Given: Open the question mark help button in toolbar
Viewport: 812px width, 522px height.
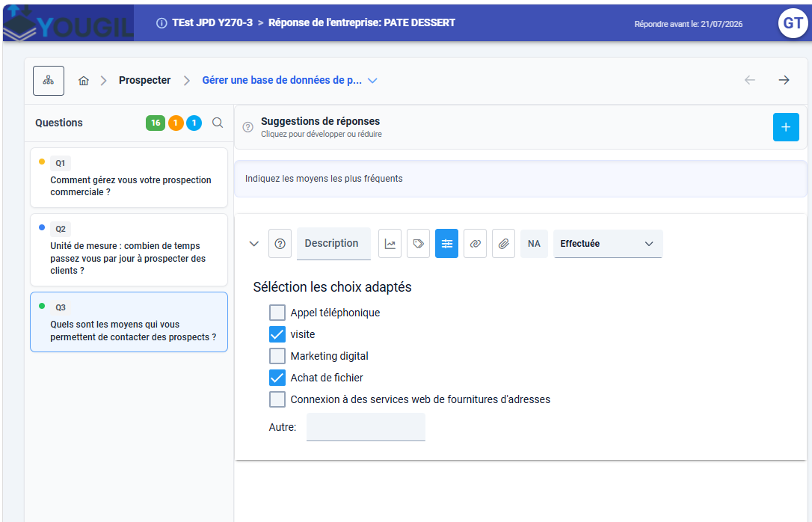Looking at the screenshot, I should pos(280,243).
